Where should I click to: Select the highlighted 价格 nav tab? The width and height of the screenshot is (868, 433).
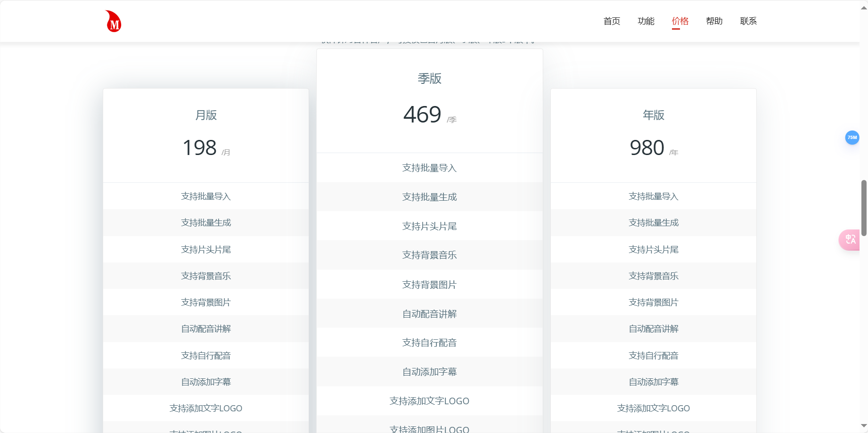click(x=680, y=21)
